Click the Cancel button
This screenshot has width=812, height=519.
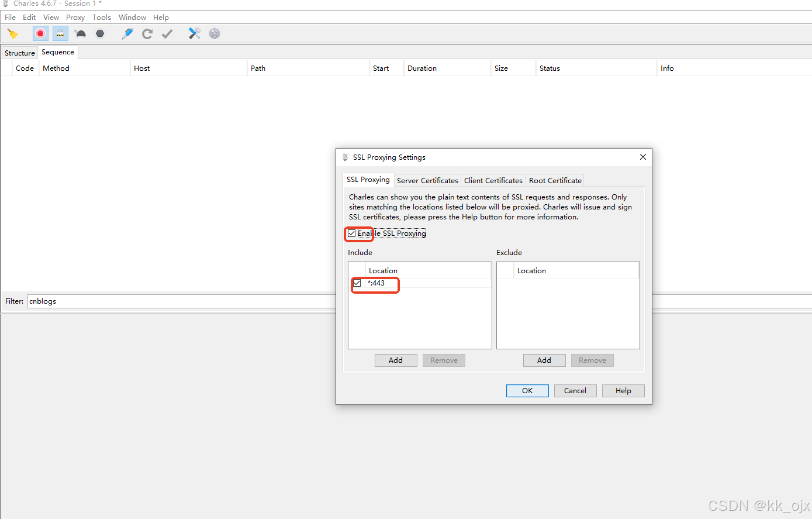point(575,391)
